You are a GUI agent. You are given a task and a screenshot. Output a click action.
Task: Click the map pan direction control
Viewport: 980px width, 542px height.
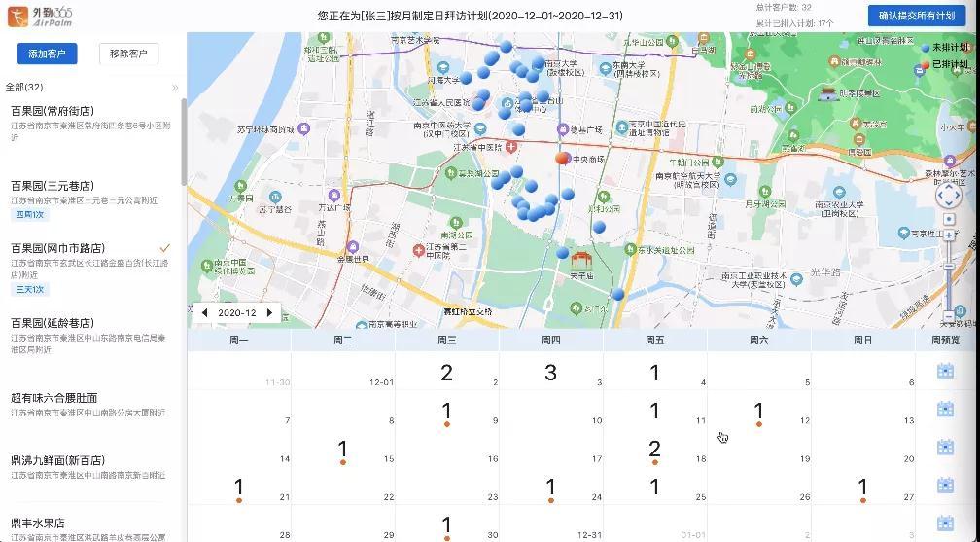(949, 197)
